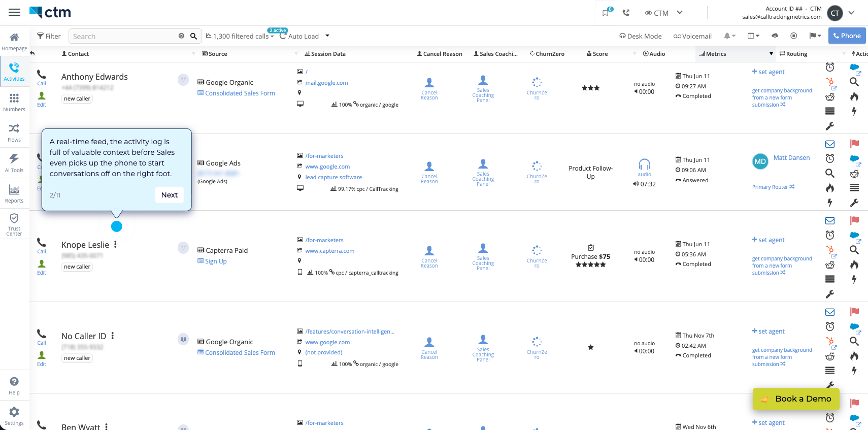Open Reports in the sidebar
This screenshot has width=868, height=430.
point(14,193)
